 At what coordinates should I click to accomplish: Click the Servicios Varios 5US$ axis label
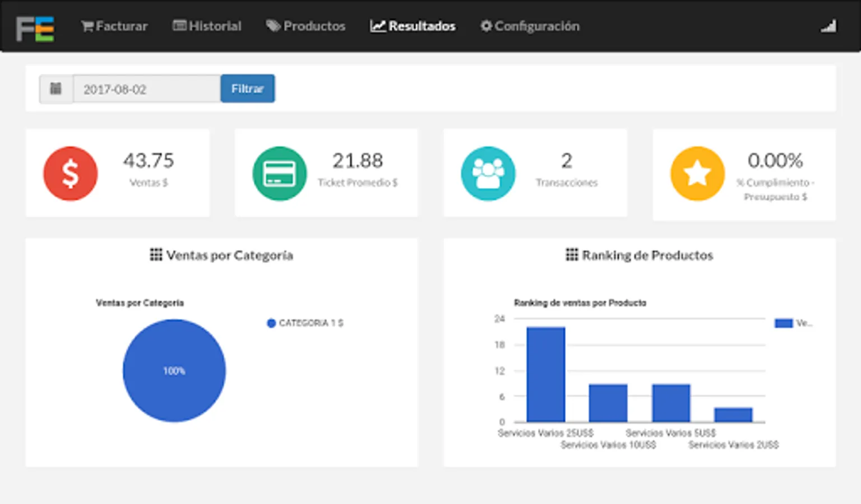coord(670,433)
